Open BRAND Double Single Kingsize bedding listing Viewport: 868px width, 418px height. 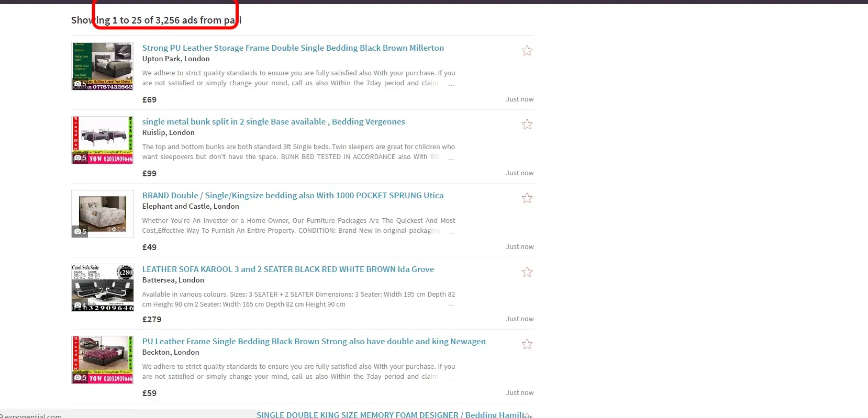pyautogui.click(x=293, y=195)
